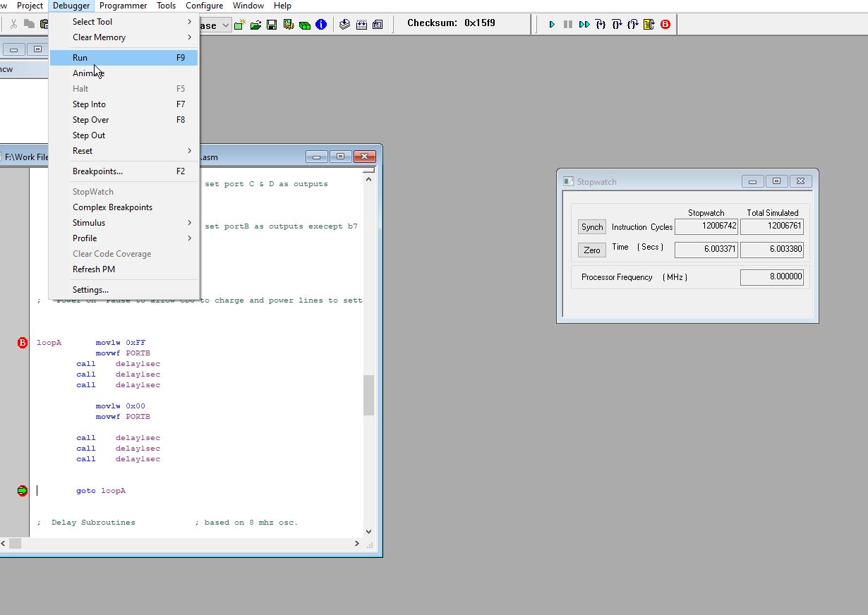Click the green program counter arrow in gutter
Image resolution: width=868 pixels, height=615 pixels.
[23, 491]
